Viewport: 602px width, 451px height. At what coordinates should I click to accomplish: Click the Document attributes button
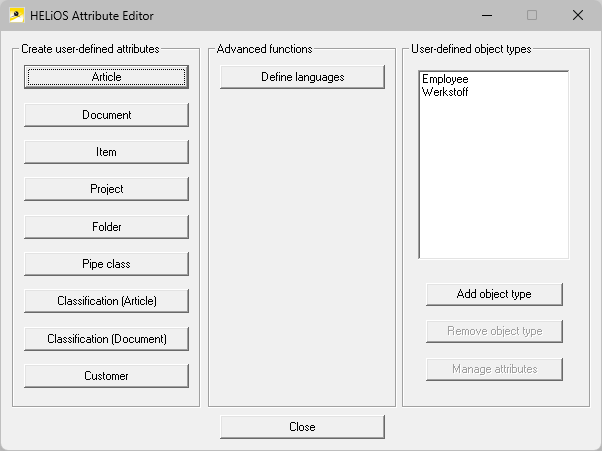pos(106,115)
